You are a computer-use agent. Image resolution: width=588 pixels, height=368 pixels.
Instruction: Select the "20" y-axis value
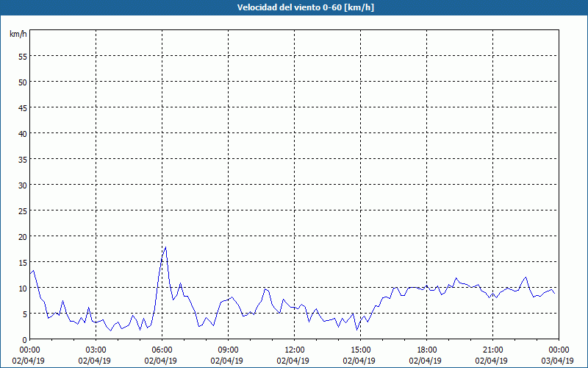pos(23,236)
